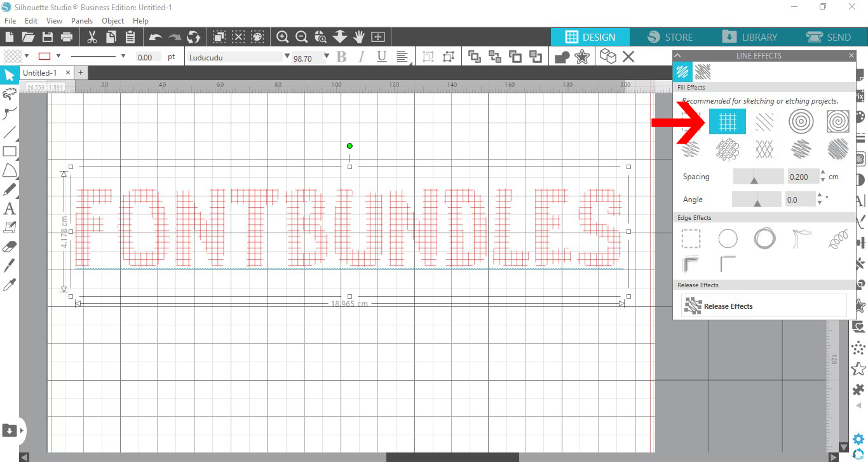This screenshot has width=868, height=462.
Task: Apply the spiral fill effect
Action: [838, 121]
